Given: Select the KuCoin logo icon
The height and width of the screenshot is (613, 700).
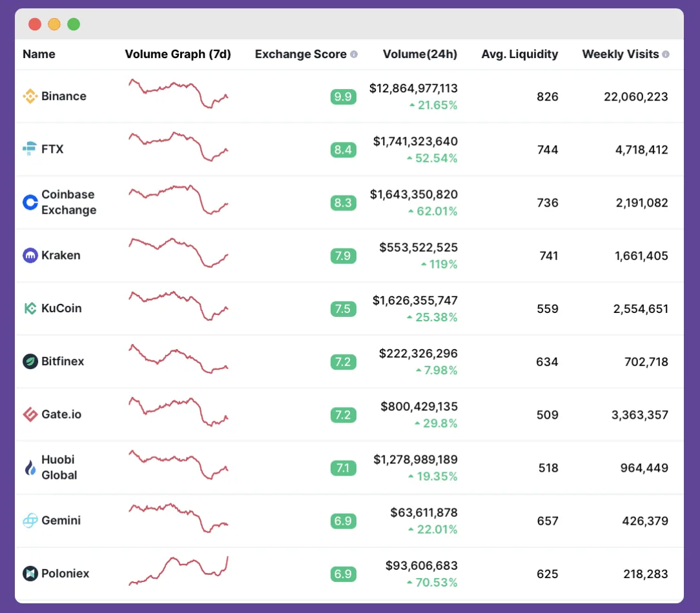Looking at the screenshot, I should (29, 308).
